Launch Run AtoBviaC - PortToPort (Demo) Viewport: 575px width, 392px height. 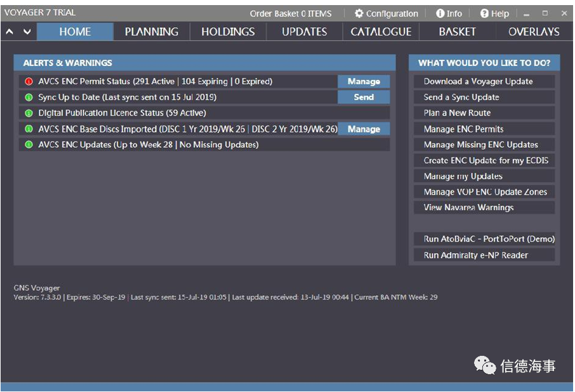(x=484, y=239)
